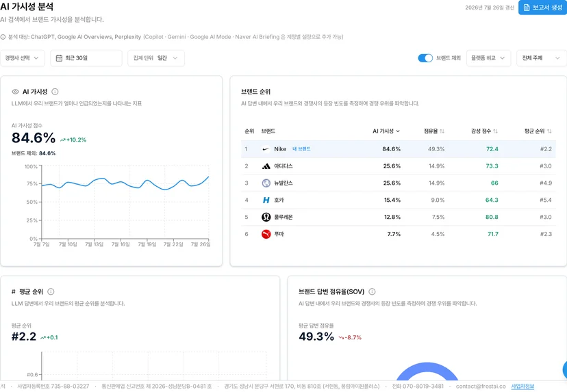This screenshot has height=392, width=567.
Task: Click the AI visibility line chart
Action: click(x=125, y=202)
